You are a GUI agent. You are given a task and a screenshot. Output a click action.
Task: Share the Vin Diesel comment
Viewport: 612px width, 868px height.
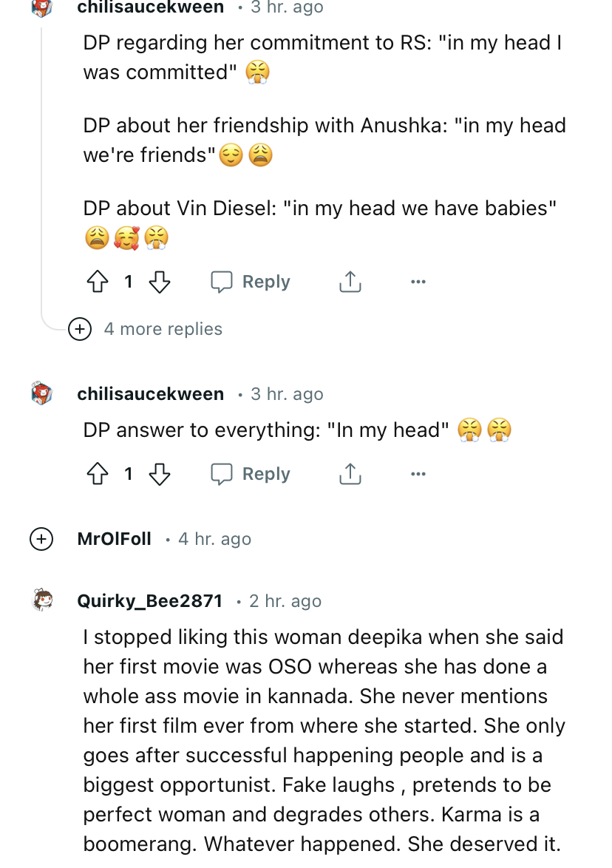350,282
